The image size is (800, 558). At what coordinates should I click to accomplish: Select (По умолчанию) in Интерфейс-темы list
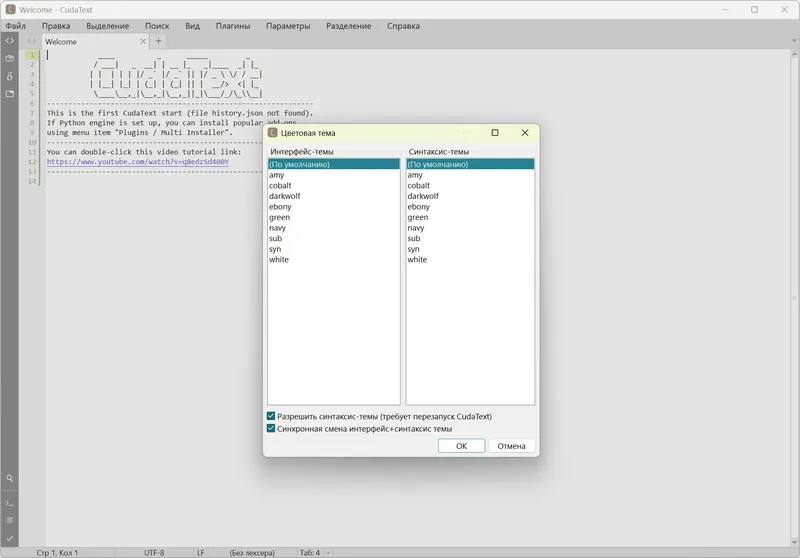334,164
